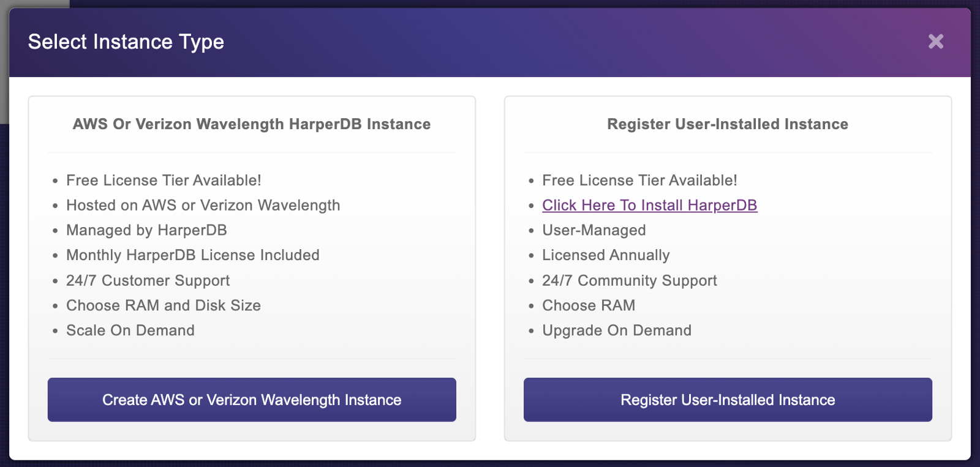Screen dimensions: 980x467
Task: Close the Select Instance Type dialog
Action: point(935,42)
